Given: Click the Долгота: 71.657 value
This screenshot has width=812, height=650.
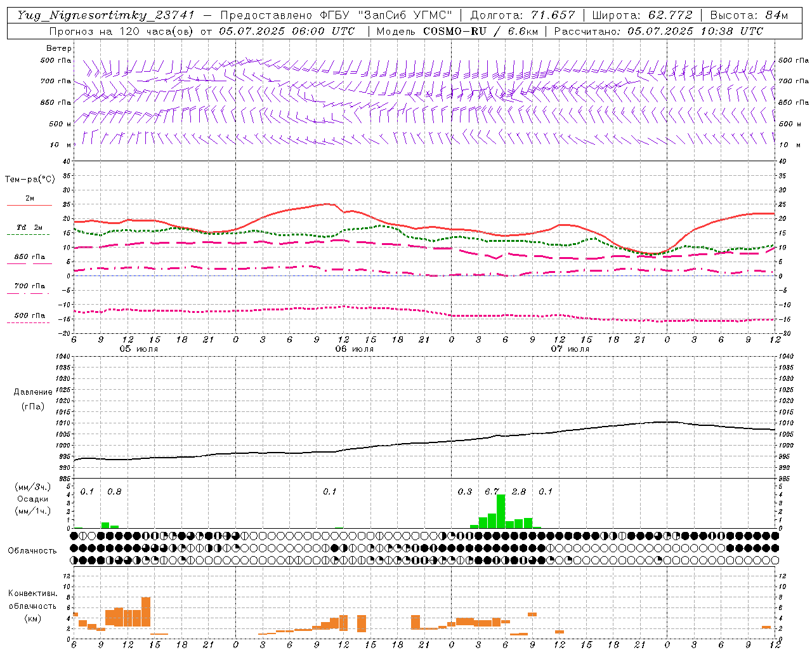Looking at the screenshot, I should point(523,15).
